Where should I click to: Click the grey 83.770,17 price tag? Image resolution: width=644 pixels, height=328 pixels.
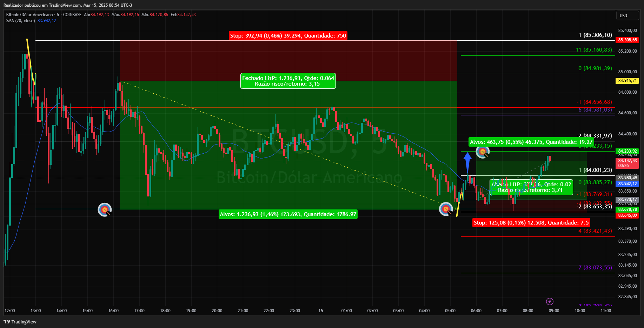click(628, 200)
